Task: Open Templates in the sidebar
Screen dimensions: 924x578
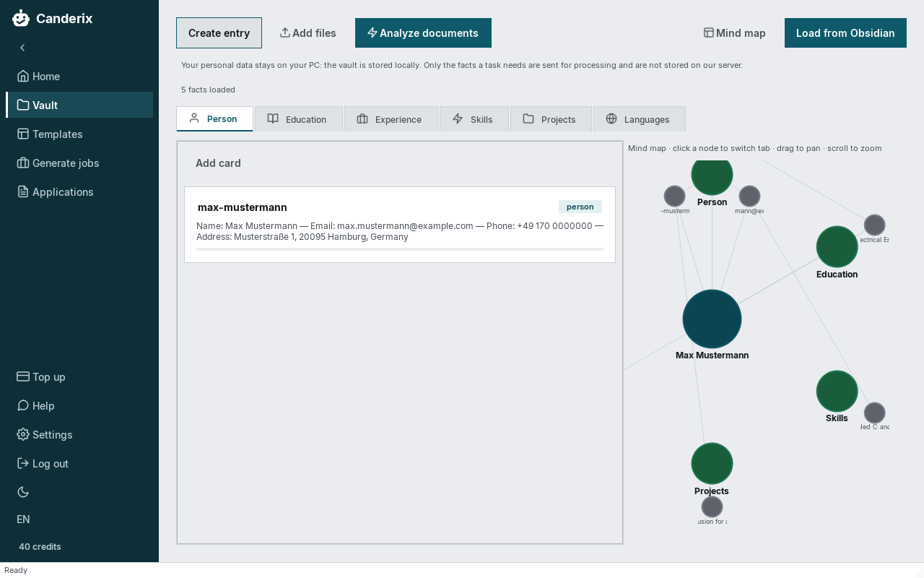Action: pyautogui.click(x=79, y=134)
